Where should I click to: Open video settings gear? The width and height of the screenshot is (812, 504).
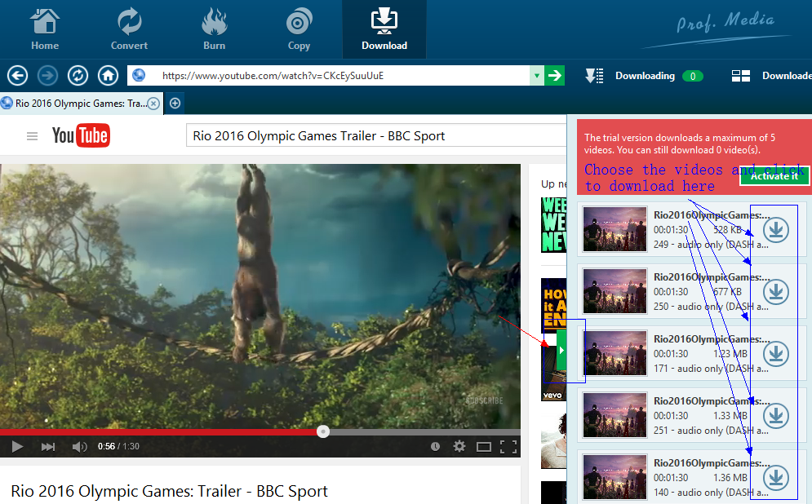pyautogui.click(x=459, y=446)
